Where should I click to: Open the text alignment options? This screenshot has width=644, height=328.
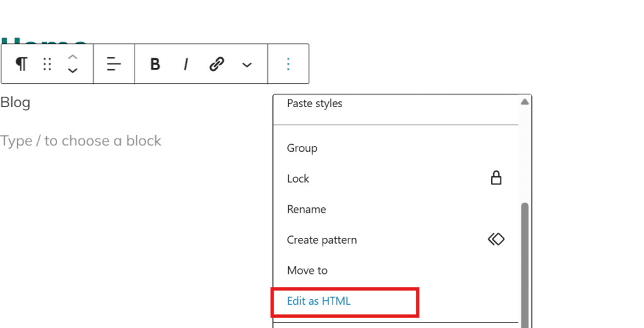[114, 64]
